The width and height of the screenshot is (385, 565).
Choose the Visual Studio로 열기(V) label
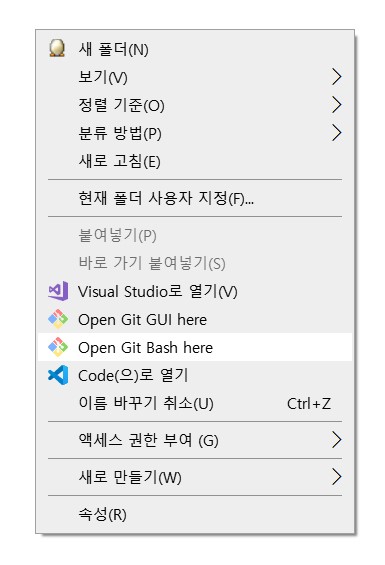[x=158, y=291]
